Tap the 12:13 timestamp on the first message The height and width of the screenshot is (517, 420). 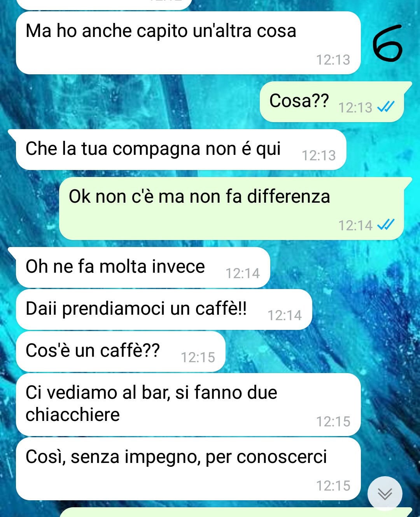click(333, 60)
